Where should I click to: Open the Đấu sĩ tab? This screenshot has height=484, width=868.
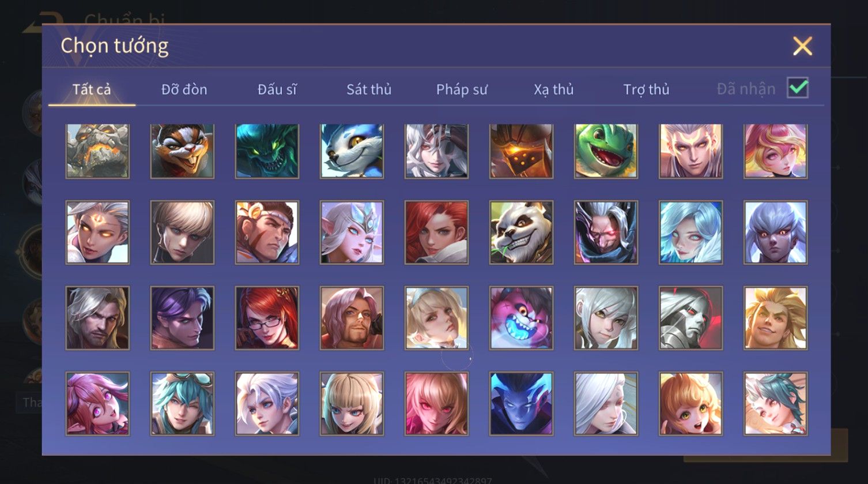tap(277, 89)
